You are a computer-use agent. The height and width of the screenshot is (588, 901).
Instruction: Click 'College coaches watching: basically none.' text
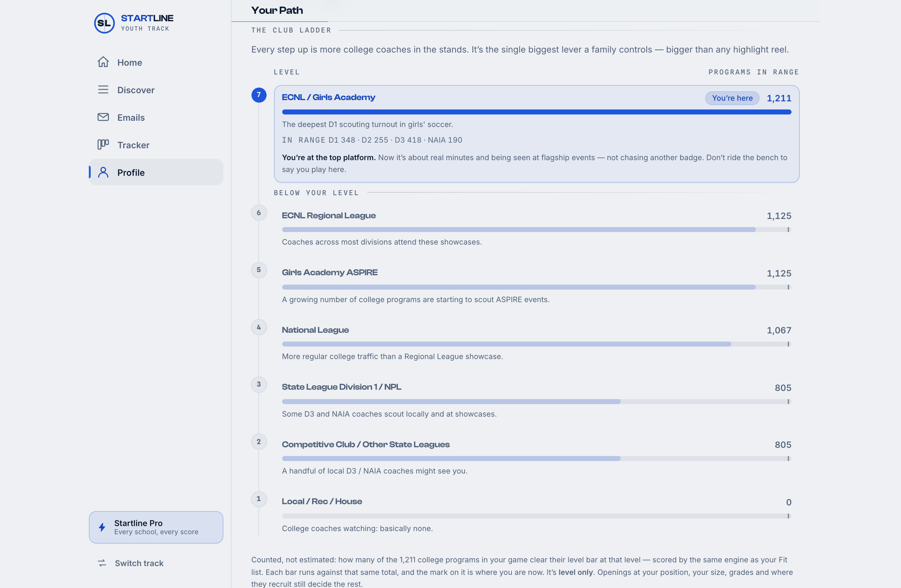tap(357, 529)
